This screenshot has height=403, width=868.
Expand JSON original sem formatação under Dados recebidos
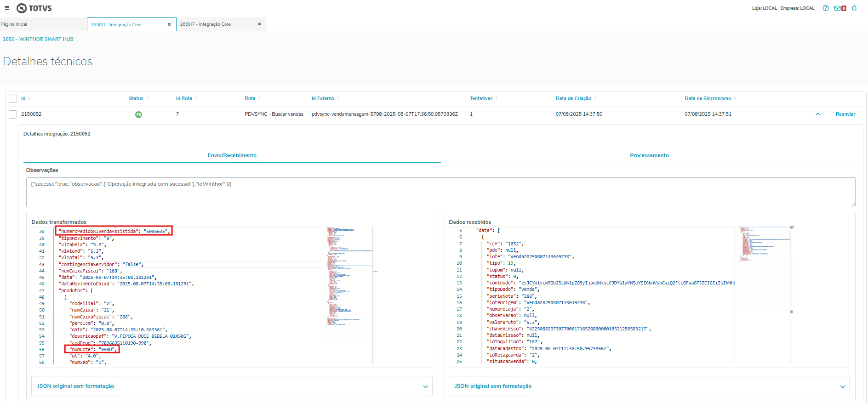[649, 386]
